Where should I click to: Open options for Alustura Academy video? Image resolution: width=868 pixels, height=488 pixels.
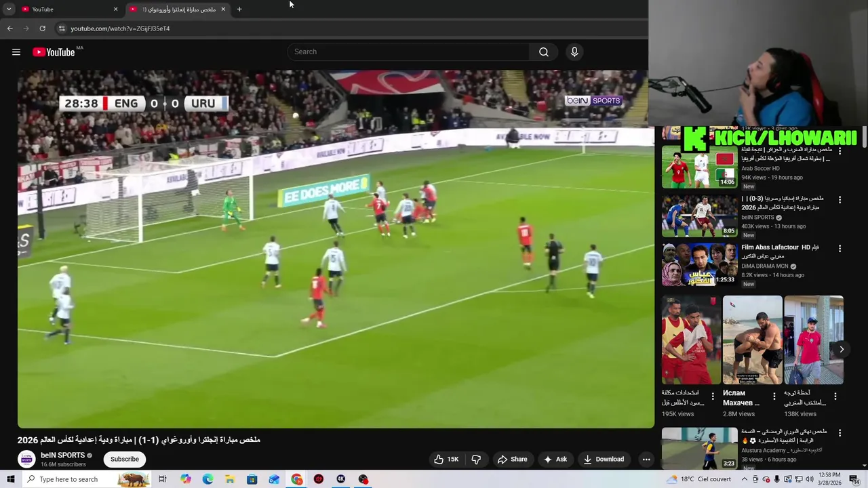click(840, 432)
